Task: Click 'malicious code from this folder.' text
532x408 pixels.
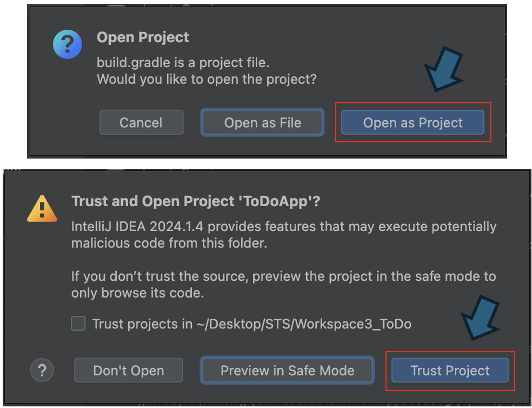Action: (169, 244)
